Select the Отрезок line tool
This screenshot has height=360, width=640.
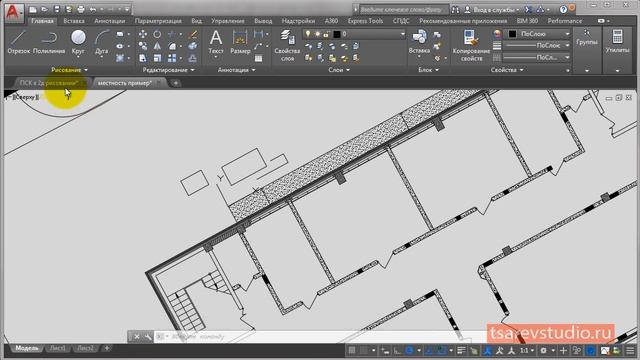(18, 42)
